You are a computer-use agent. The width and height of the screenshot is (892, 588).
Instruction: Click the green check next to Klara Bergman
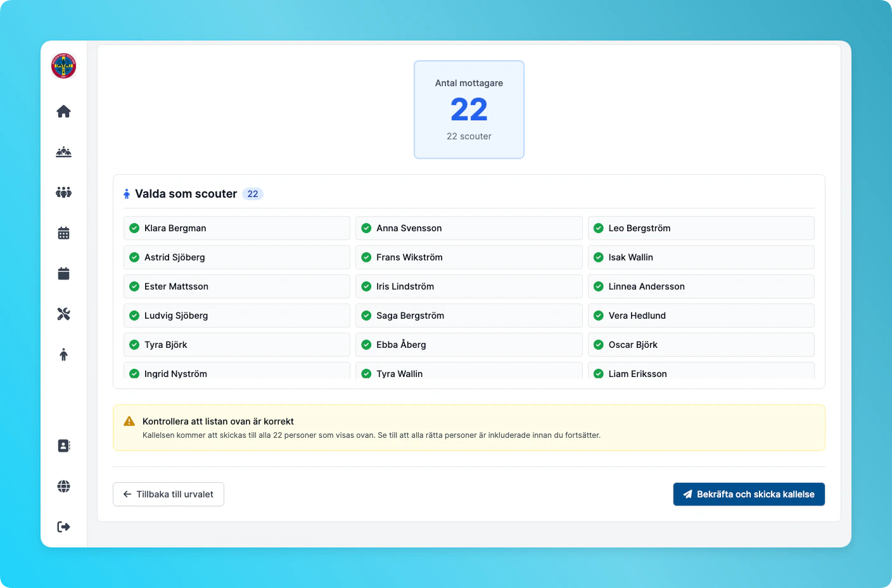point(134,228)
